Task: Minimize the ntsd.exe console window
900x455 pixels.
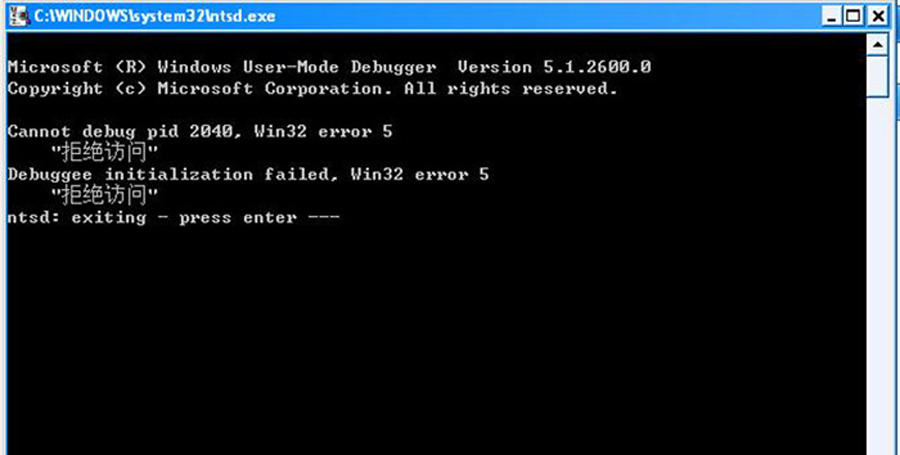Action: tap(831, 15)
